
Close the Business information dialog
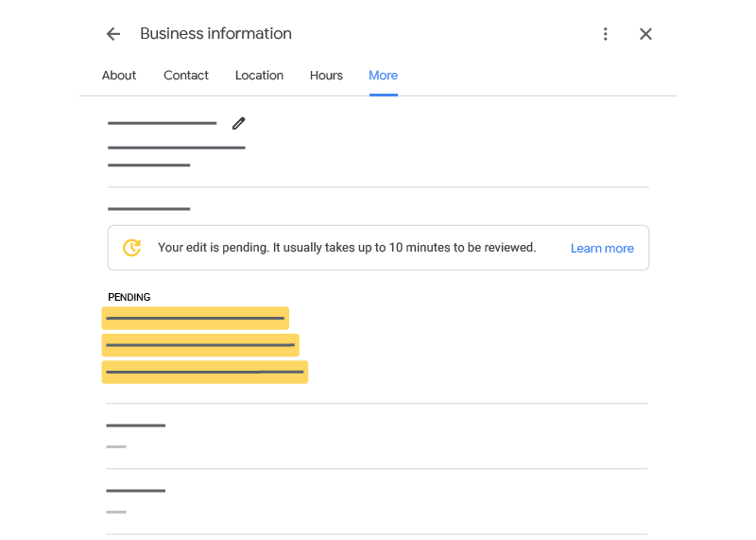click(x=645, y=34)
